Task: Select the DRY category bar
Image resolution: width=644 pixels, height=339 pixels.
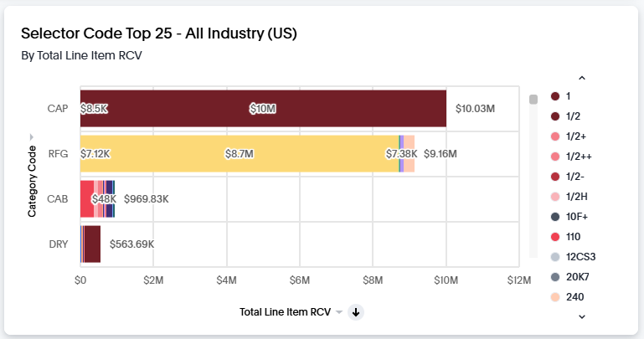Action: pyautogui.click(x=91, y=244)
